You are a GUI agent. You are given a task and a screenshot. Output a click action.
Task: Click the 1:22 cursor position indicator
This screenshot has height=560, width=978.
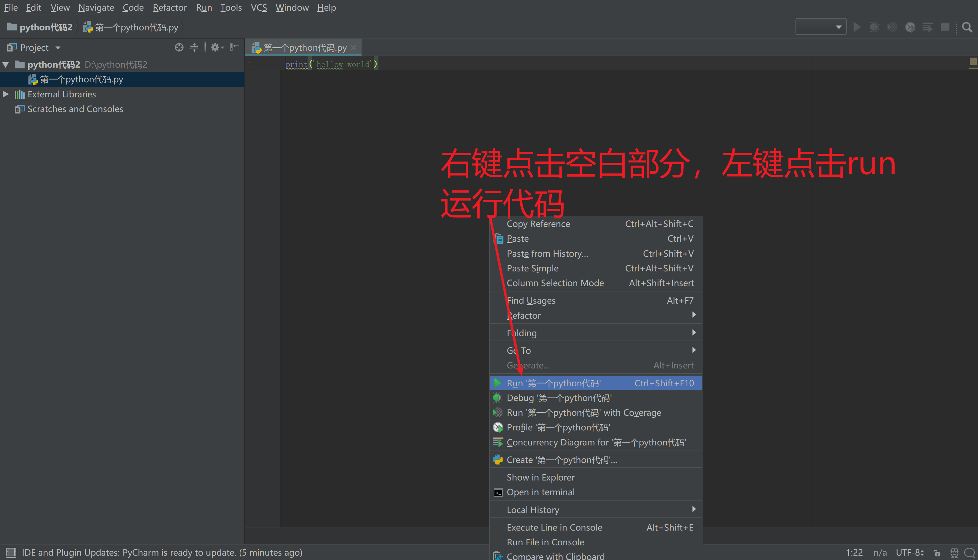click(854, 553)
